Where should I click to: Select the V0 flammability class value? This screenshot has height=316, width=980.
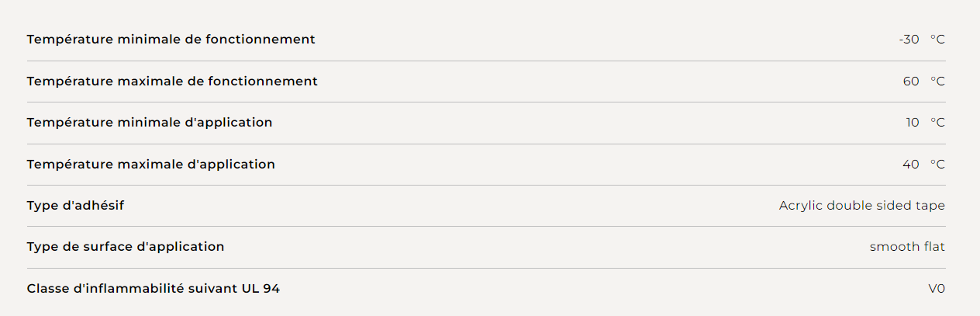tap(937, 289)
